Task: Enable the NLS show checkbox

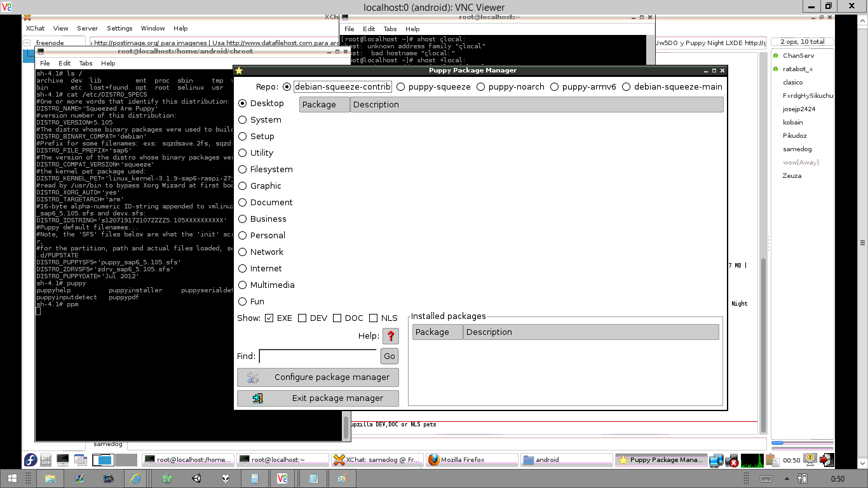Action: [373, 318]
